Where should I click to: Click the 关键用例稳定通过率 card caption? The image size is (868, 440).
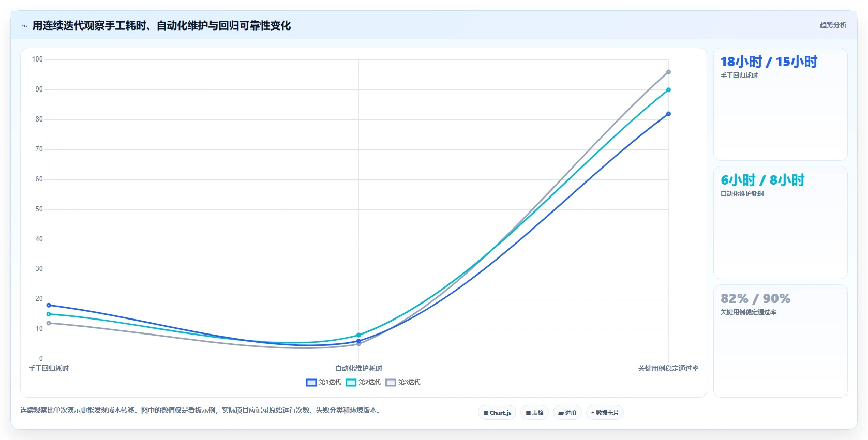click(749, 312)
